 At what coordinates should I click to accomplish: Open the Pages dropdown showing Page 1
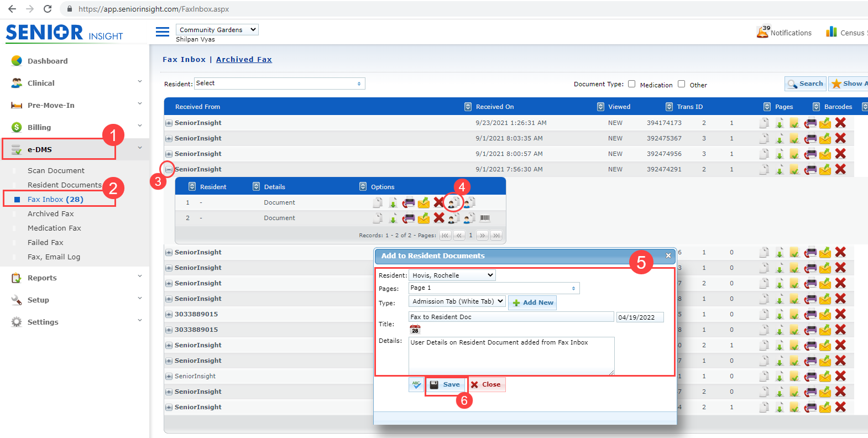(494, 288)
